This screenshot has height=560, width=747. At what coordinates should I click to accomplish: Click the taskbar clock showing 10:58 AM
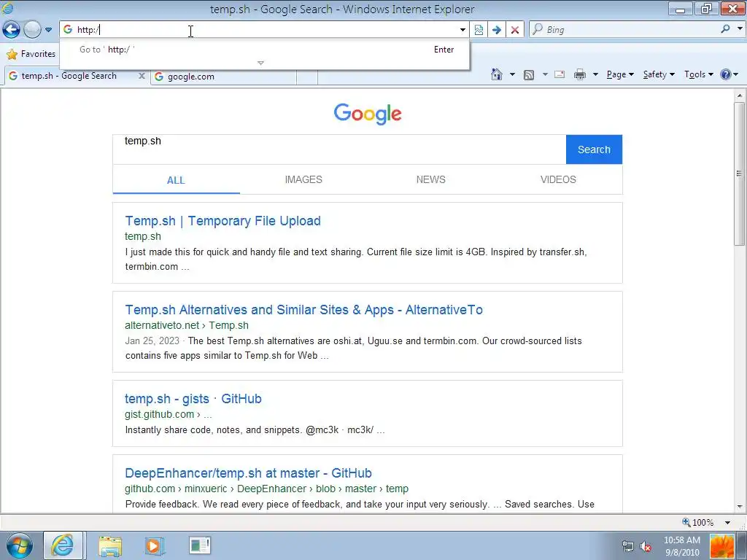point(682,546)
